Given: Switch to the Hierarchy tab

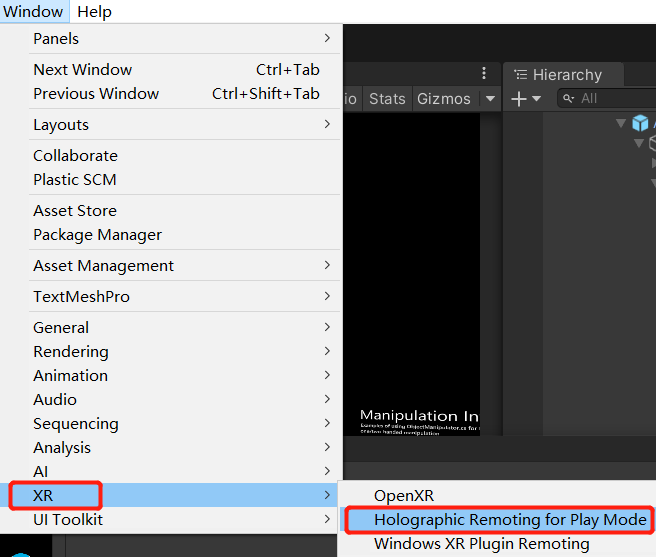Looking at the screenshot, I should pyautogui.click(x=566, y=75).
